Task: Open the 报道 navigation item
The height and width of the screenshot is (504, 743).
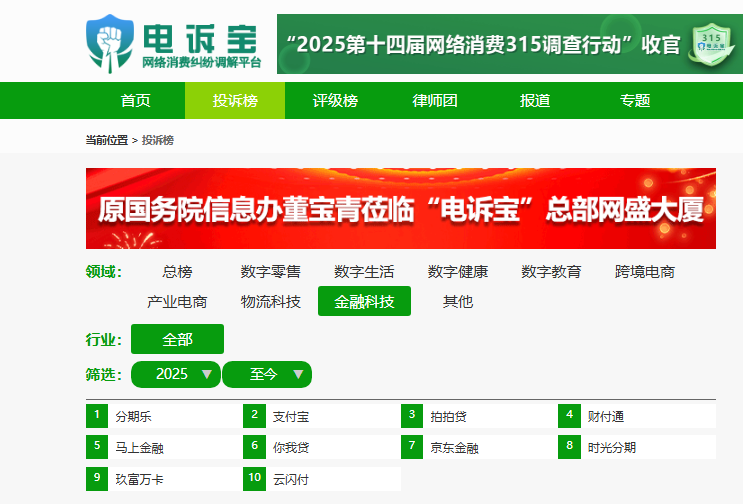Action: pos(535,100)
